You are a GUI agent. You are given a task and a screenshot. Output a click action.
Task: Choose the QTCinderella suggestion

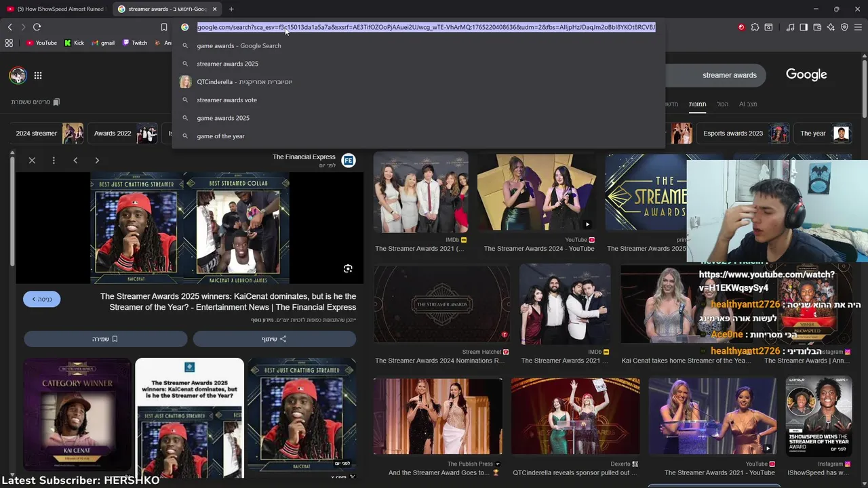point(418,82)
